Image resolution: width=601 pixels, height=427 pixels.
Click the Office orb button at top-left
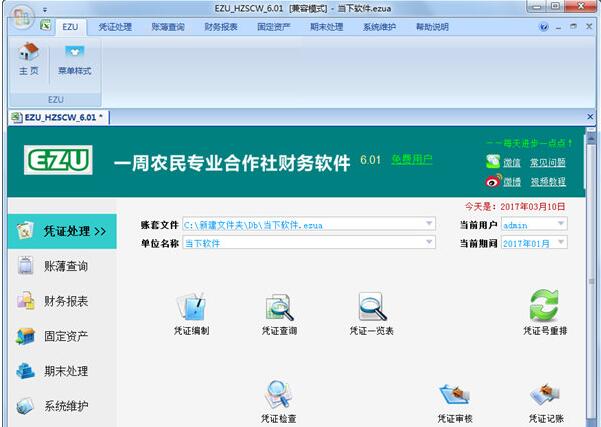[22, 17]
